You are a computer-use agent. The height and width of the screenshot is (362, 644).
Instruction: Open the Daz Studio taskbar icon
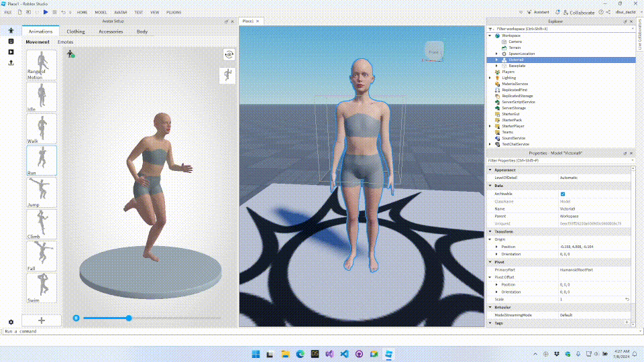click(x=315, y=354)
